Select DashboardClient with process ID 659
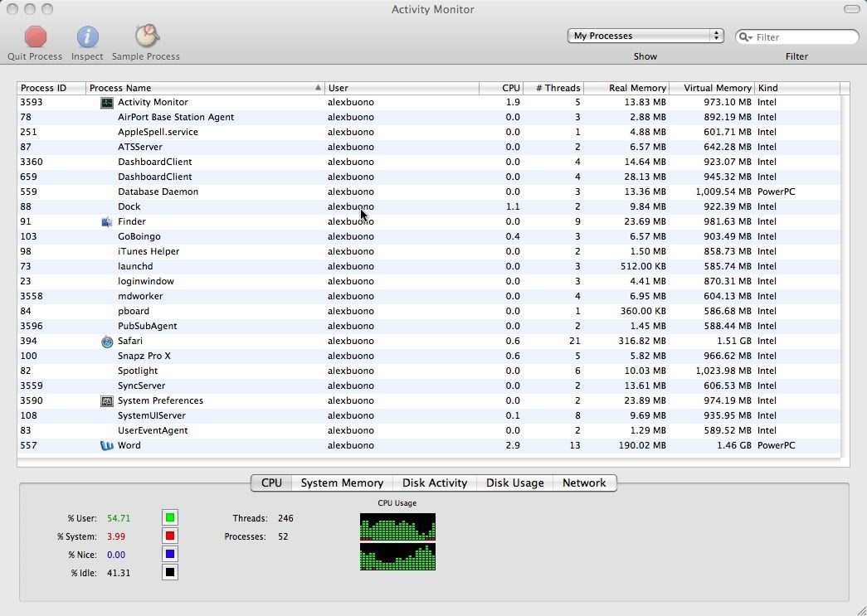867x616 pixels. point(429,177)
